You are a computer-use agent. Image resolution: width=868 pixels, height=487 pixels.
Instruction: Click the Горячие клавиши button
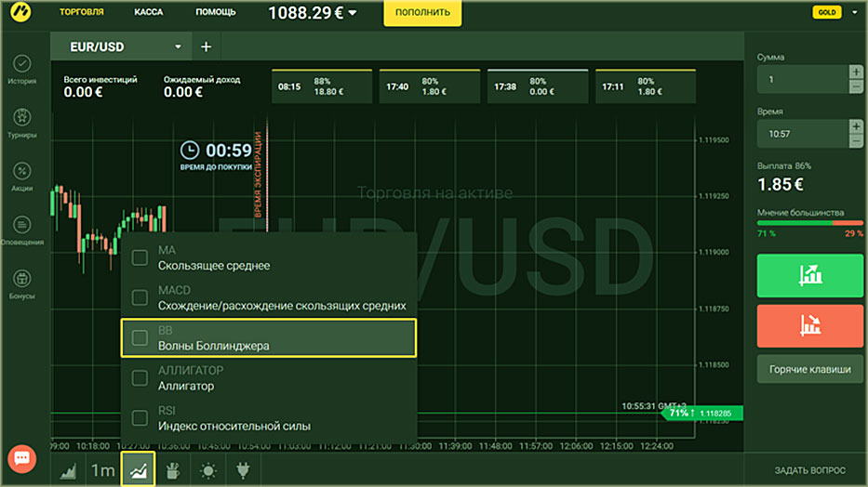[x=809, y=369]
